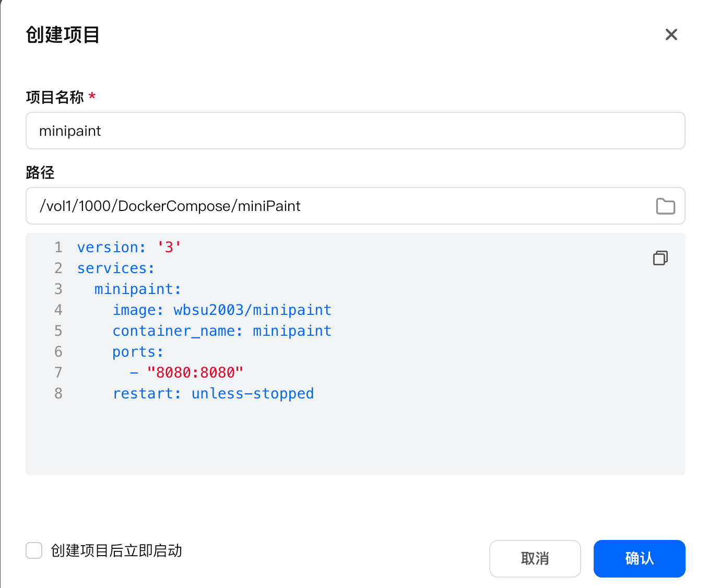Click the 创建项目后立即启动 label text
Screen dimensions: 708x588
[x=116, y=551]
